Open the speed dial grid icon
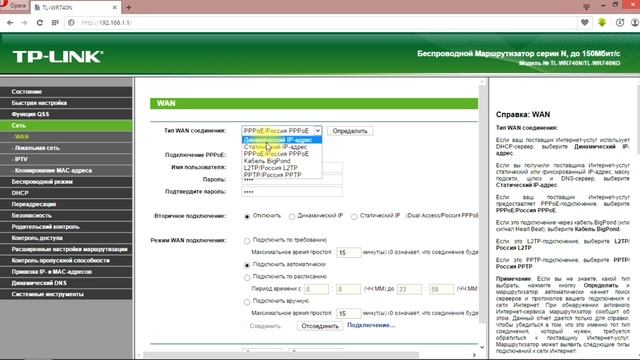The width and height of the screenshot is (640, 360). click(x=55, y=22)
